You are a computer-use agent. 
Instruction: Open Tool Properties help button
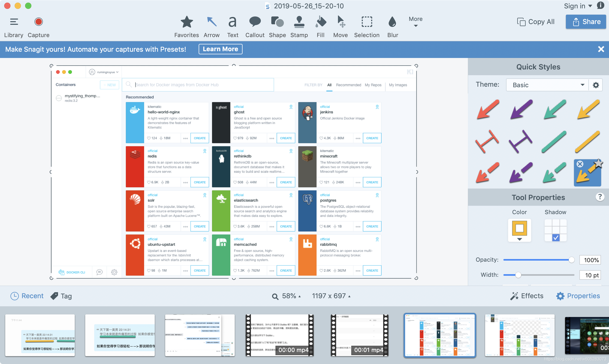600,197
